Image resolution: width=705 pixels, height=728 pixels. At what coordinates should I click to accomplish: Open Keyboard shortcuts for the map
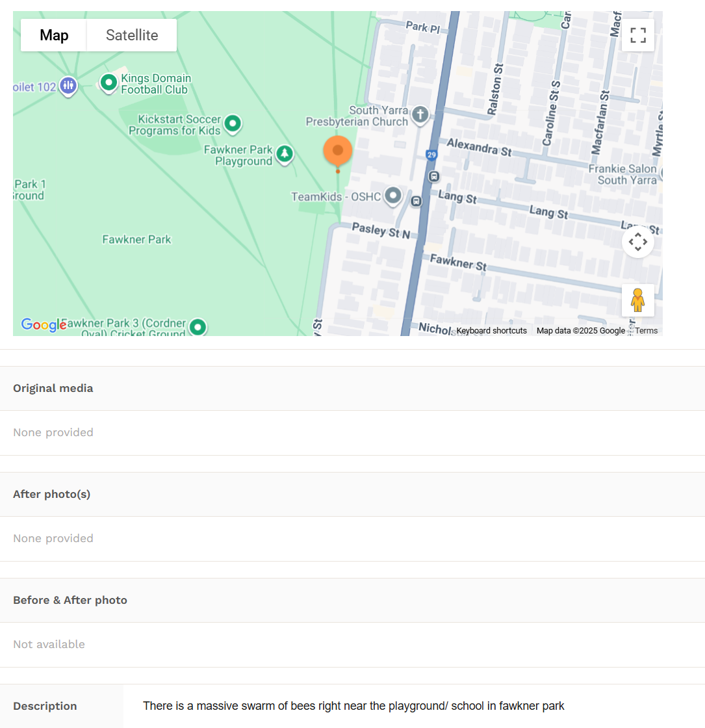[x=491, y=331]
